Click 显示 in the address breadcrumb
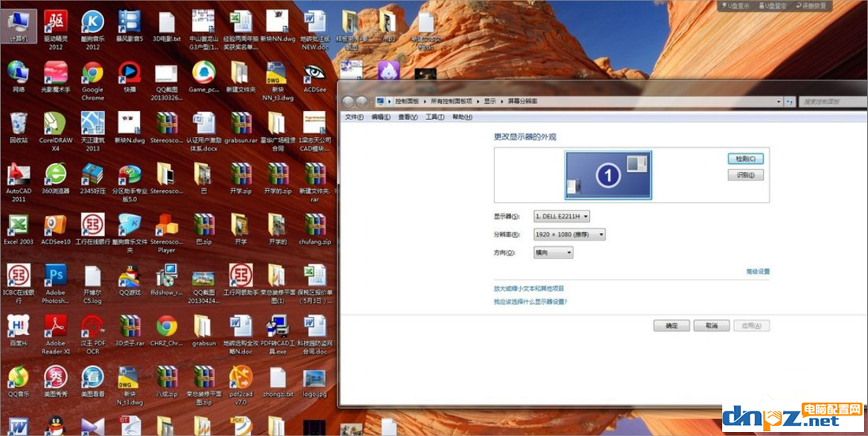 tap(490, 102)
